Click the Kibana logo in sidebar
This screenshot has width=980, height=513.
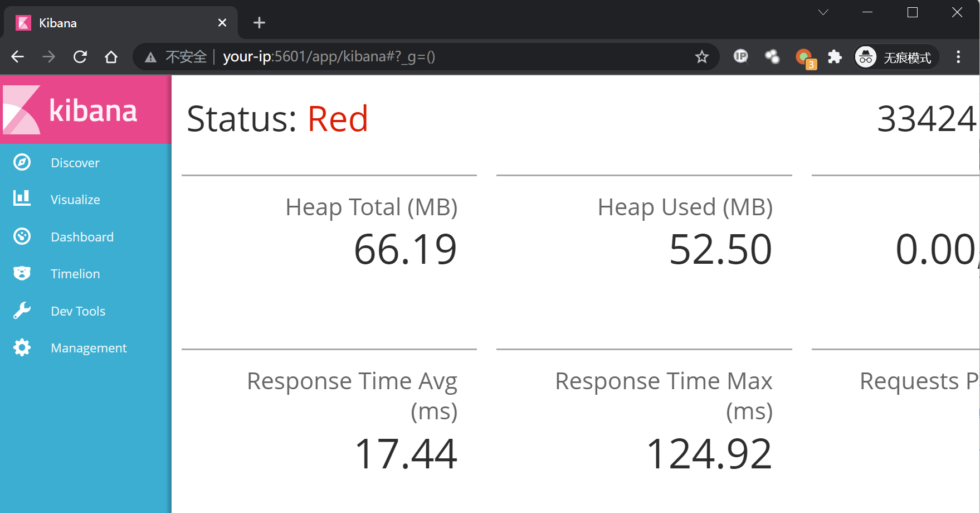click(x=21, y=110)
